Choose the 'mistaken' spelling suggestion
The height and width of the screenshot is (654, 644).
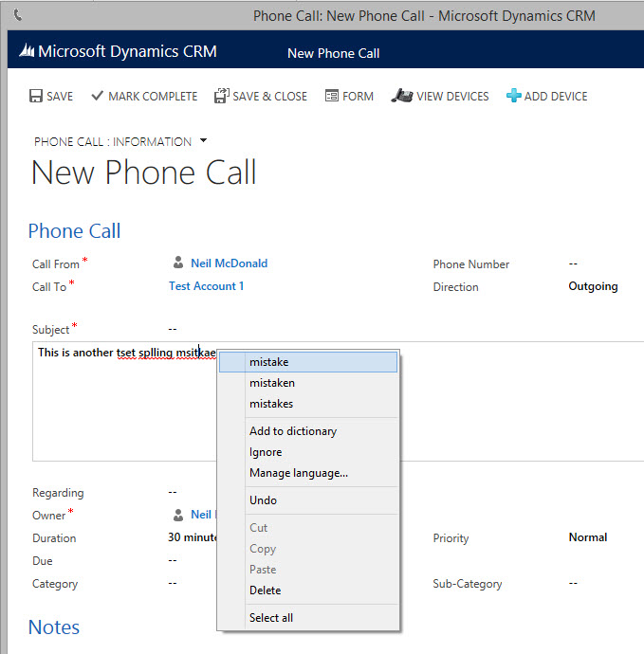(x=271, y=383)
